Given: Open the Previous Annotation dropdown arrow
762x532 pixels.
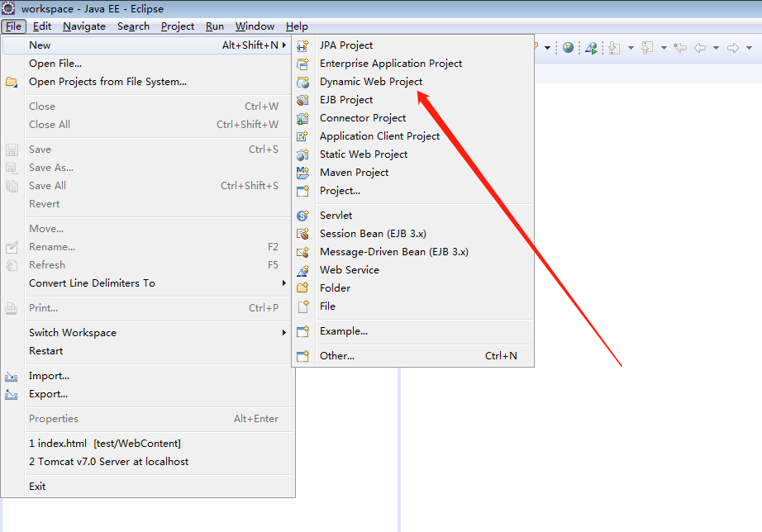Looking at the screenshot, I should [664, 48].
